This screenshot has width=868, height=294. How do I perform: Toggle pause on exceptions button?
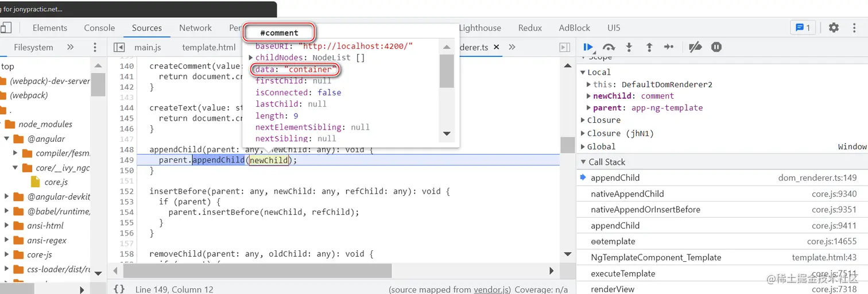coord(716,47)
